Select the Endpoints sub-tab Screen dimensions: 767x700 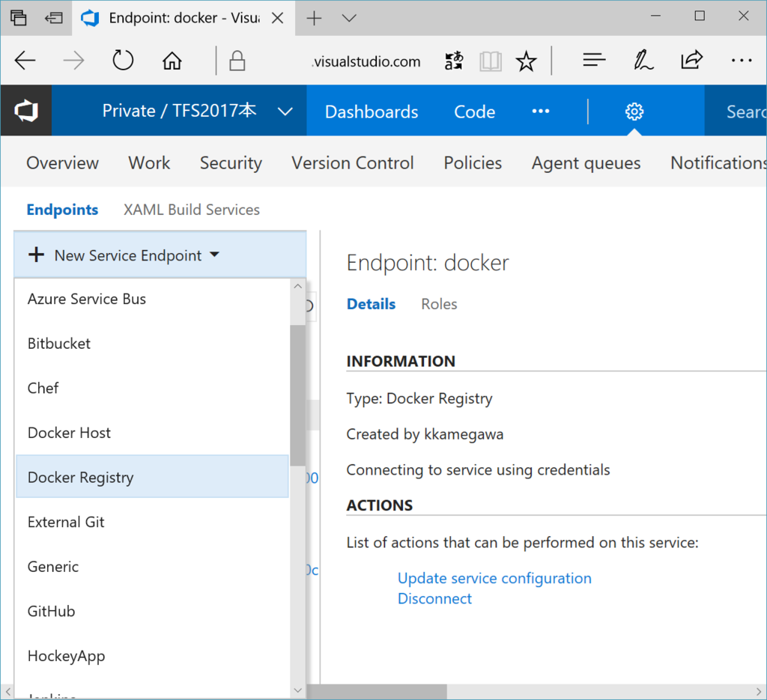(x=62, y=210)
